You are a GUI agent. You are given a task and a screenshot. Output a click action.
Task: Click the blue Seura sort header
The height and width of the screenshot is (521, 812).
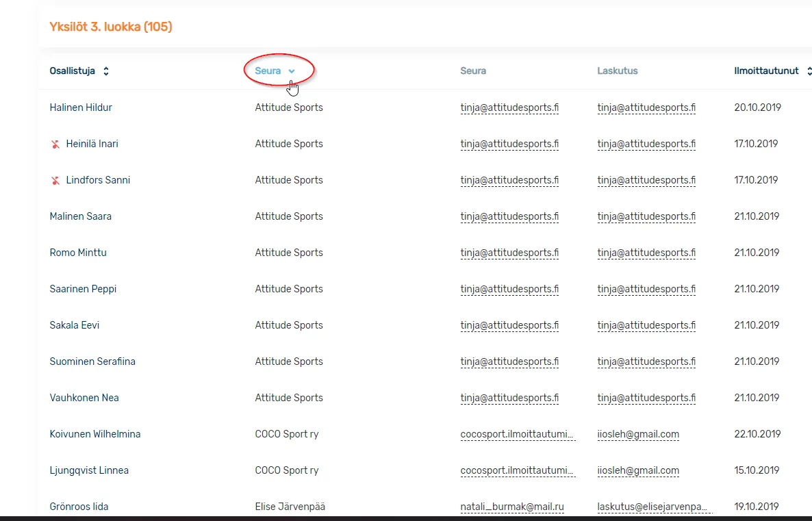pyautogui.click(x=268, y=71)
